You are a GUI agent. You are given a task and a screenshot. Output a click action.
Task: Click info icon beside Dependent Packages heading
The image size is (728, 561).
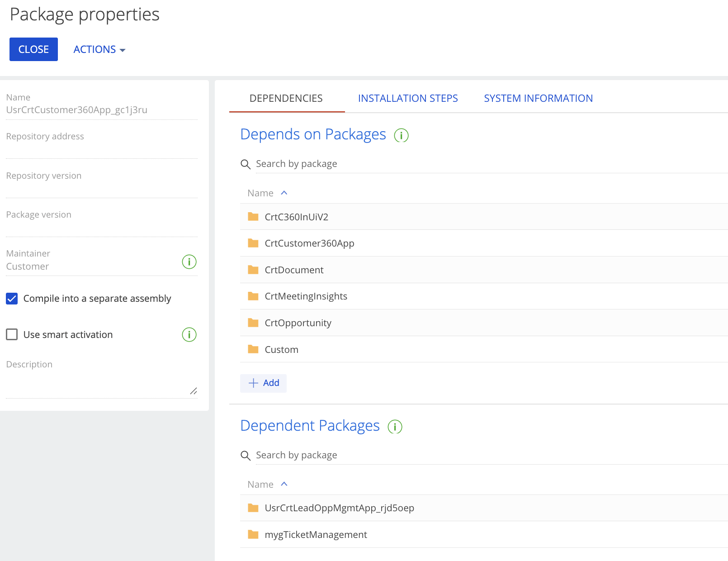(395, 427)
